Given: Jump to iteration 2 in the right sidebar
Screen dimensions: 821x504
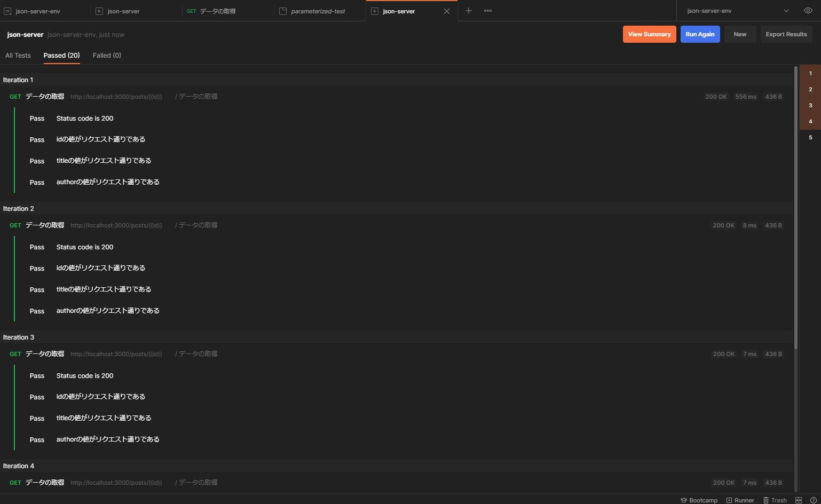Looking at the screenshot, I should click(810, 90).
